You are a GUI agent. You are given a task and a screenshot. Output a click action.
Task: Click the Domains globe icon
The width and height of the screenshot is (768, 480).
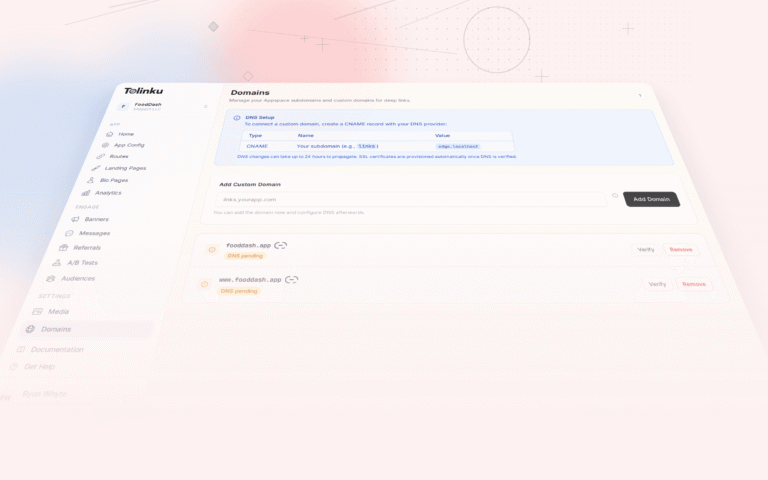pos(30,329)
